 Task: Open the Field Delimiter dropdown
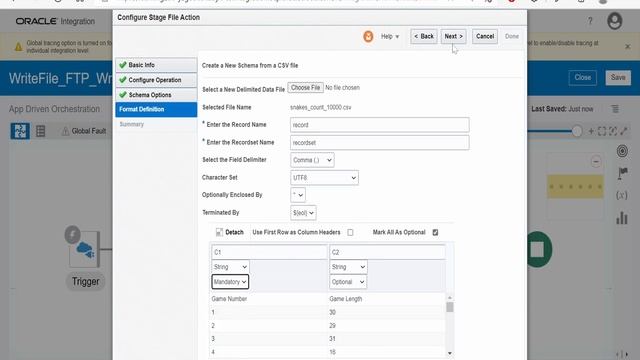click(x=312, y=160)
